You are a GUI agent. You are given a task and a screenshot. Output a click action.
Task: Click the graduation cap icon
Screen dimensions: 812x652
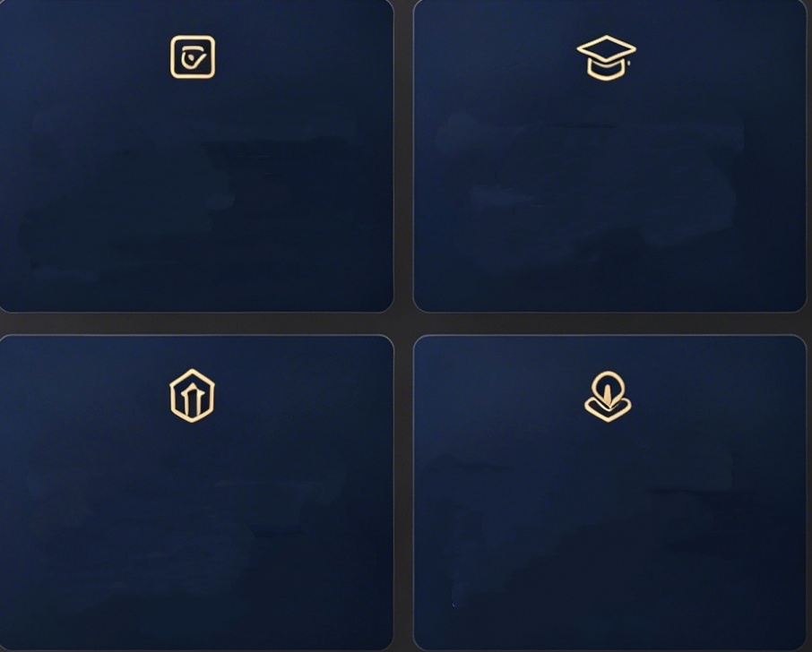pyautogui.click(x=607, y=57)
